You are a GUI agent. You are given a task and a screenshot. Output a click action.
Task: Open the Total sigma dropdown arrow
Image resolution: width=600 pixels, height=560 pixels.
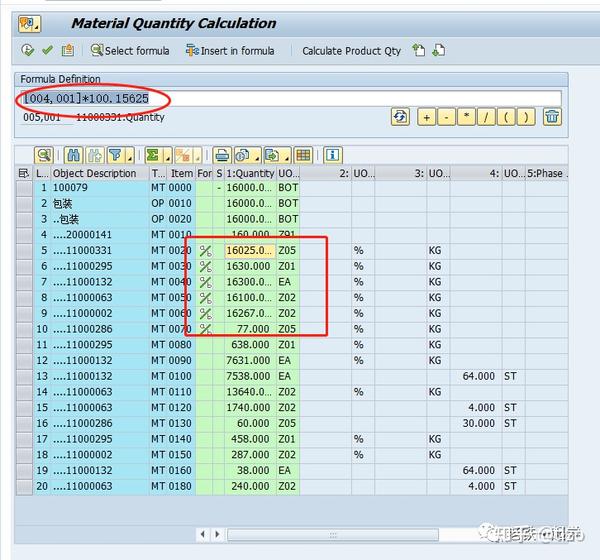[x=168, y=156]
